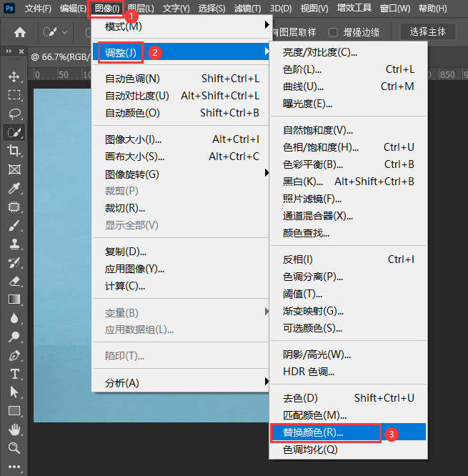Expand the Analysis submenu
Image resolution: width=468 pixels, height=476 pixels.
[x=181, y=383]
